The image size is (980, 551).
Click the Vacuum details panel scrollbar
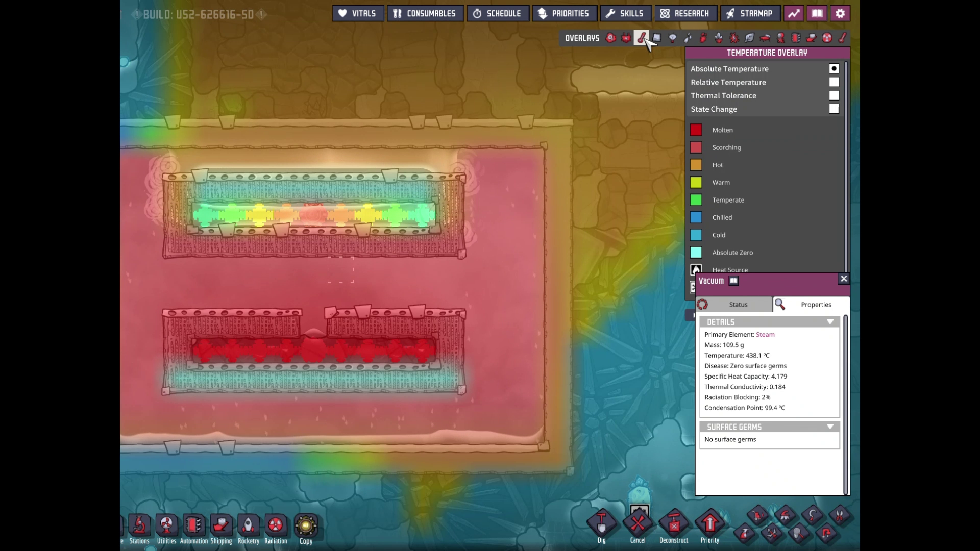point(846,405)
